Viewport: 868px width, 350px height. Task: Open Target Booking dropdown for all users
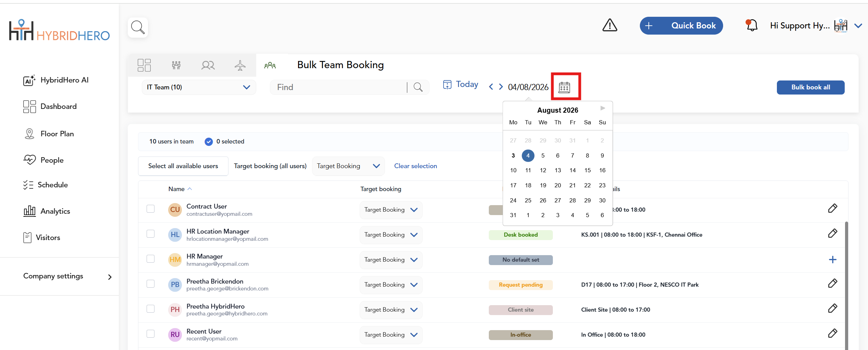(x=348, y=166)
